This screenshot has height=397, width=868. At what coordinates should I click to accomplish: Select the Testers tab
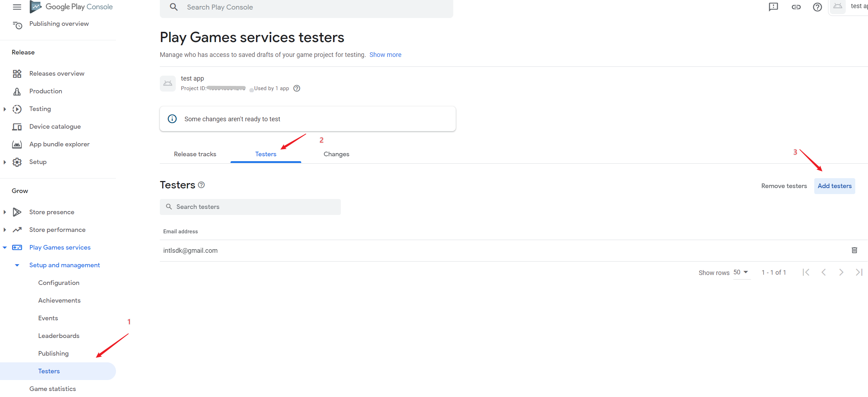pos(265,154)
